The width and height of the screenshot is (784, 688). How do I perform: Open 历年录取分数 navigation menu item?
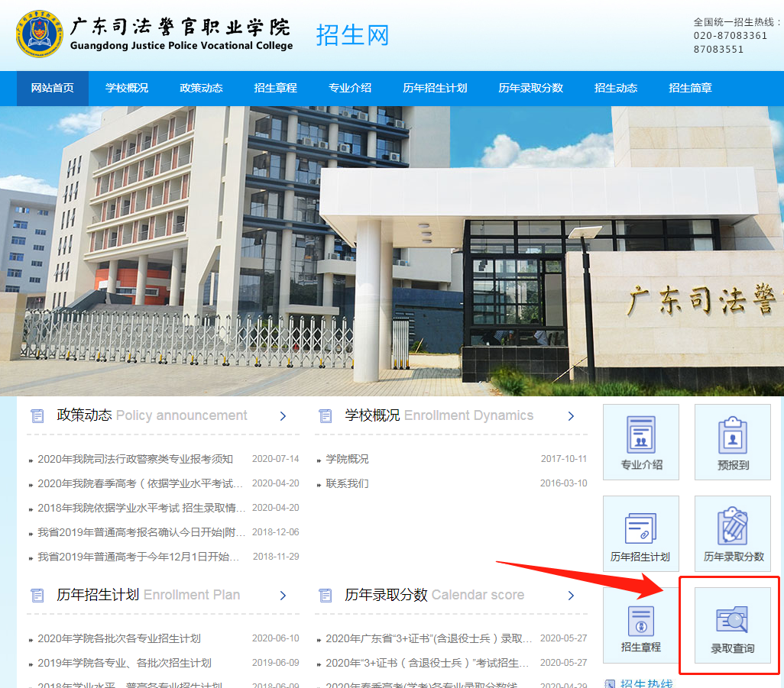coord(530,89)
